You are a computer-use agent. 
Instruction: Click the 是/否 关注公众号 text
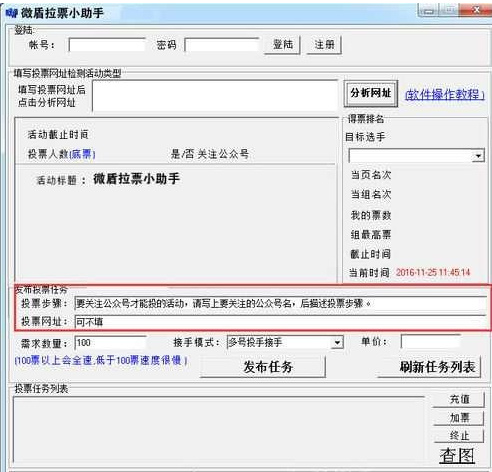[210, 154]
